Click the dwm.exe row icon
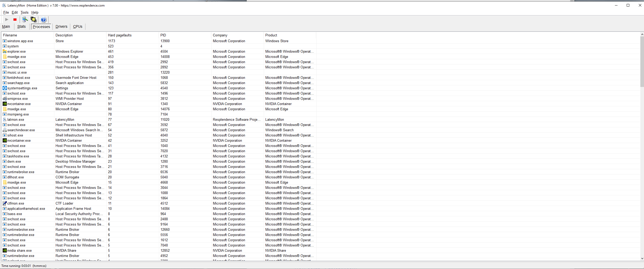This screenshot has height=269, width=644. 5,161
